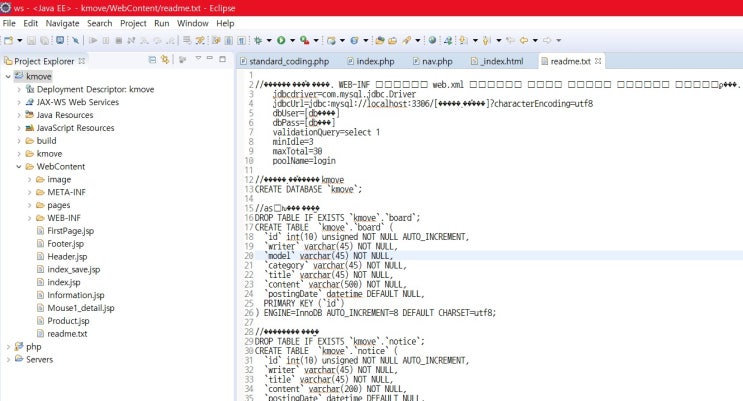Open the Search menu
The height and width of the screenshot is (401, 743).
[x=100, y=23]
